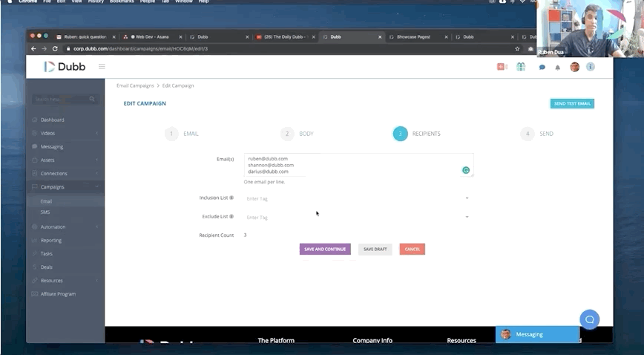Image resolution: width=644 pixels, height=355 pixels.
Task: Expand the Videos sidebar item
Action: pyautogui.click(x=65, y=133)
